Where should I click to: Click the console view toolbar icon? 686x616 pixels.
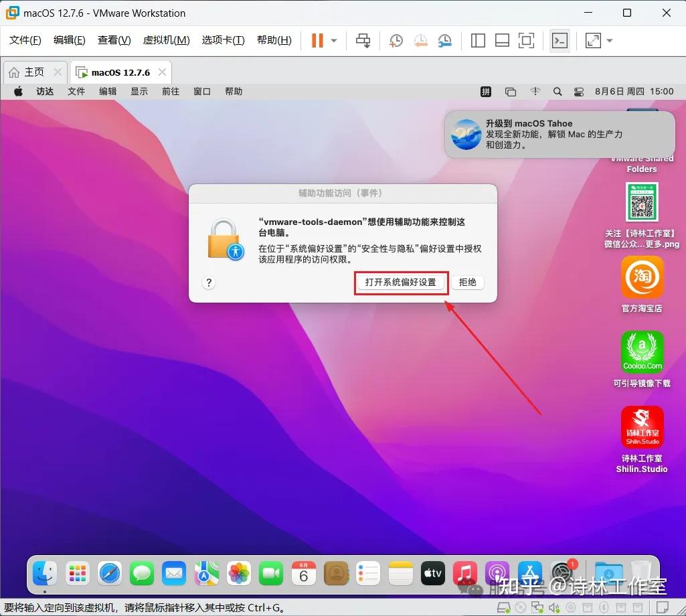[x=560, y=41]
